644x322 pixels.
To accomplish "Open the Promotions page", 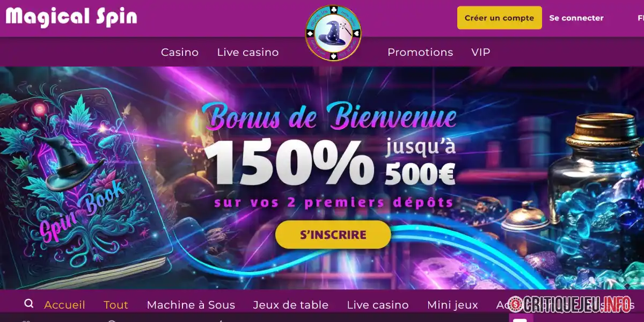I will click(x=420, y=52).
